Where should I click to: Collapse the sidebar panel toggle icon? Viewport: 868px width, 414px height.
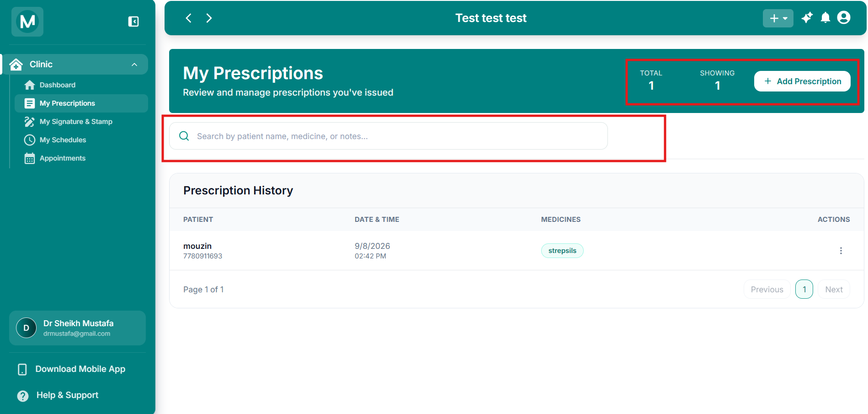click(133, 22)
